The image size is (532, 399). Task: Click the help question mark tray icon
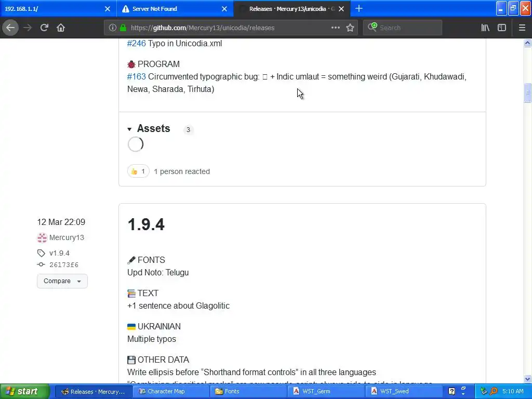(x=451, y=391)
